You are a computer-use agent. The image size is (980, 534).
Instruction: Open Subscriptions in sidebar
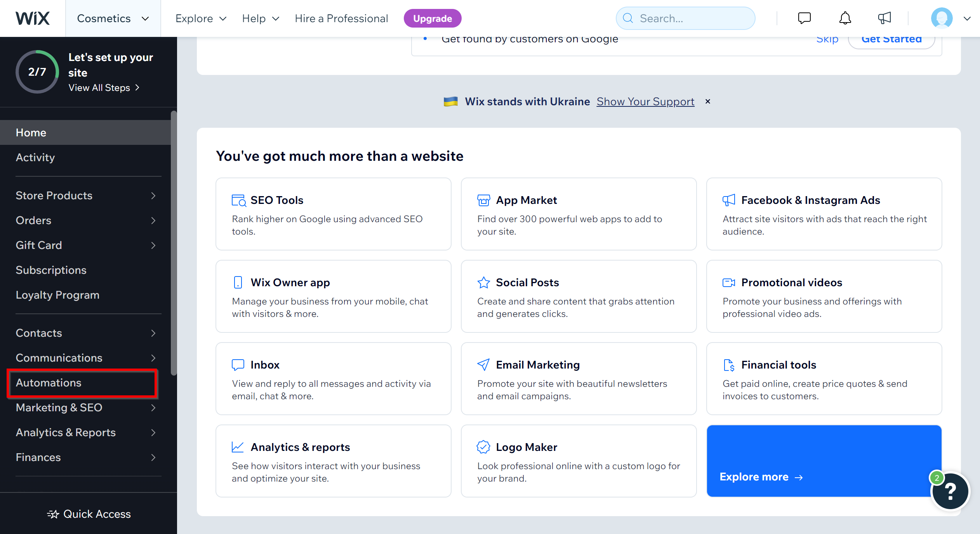(x=85, y=270)
